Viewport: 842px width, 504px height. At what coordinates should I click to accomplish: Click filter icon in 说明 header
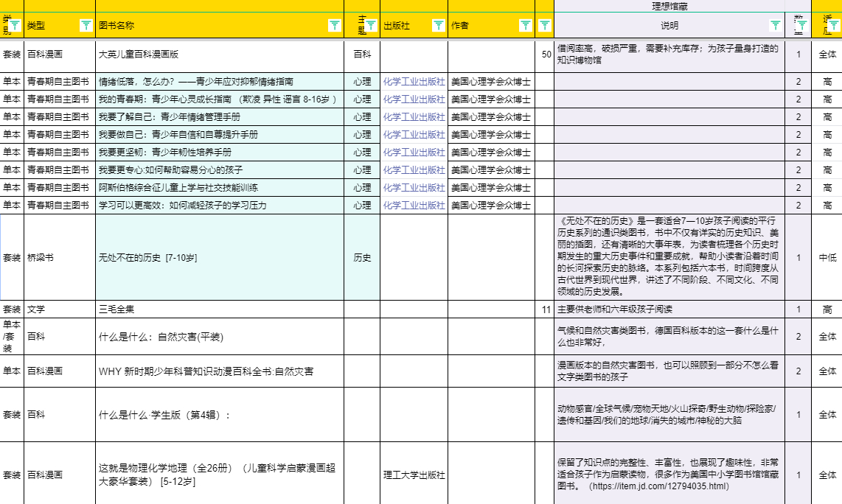click(x=775, y=26)
